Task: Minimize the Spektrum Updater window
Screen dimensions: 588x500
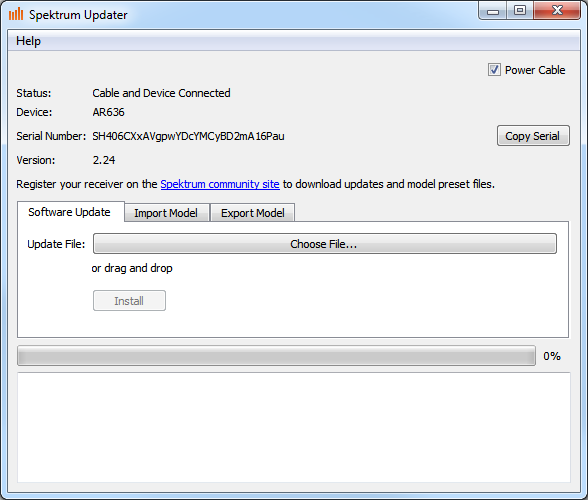Action: (x=493, y=11)
